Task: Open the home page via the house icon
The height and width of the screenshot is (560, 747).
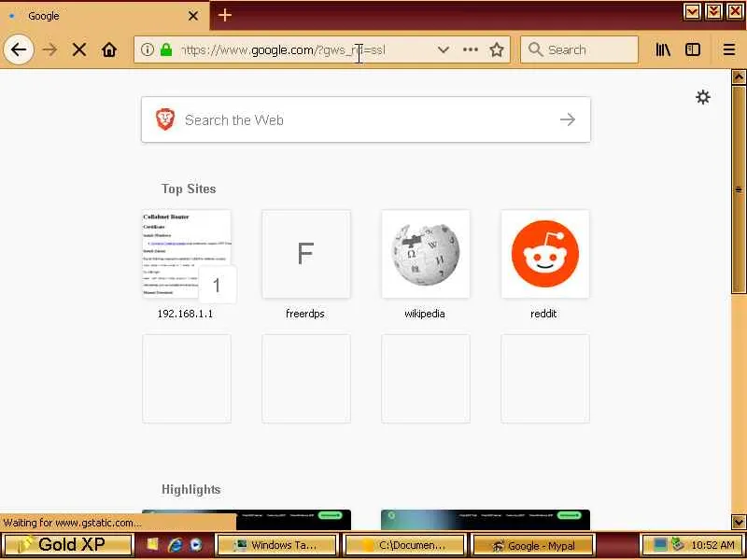Action: coord(109,49)
